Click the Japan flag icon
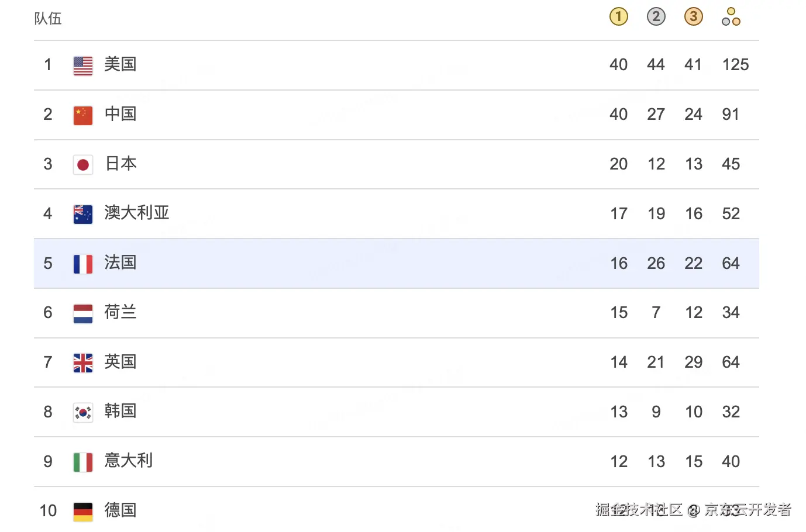Screen dimensions: 806x532 pos(83,165)
